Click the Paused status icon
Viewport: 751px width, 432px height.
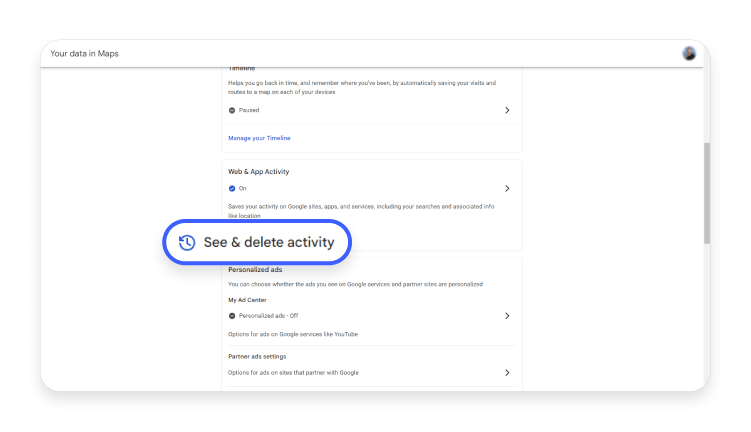coord(232,110)
